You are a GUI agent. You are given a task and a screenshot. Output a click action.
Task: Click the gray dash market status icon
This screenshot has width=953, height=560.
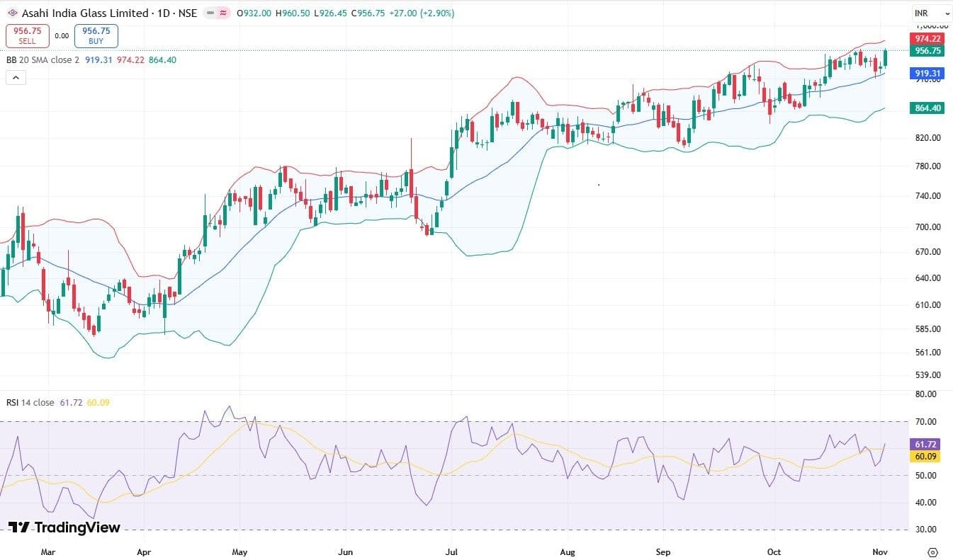(x=210, y=13)
